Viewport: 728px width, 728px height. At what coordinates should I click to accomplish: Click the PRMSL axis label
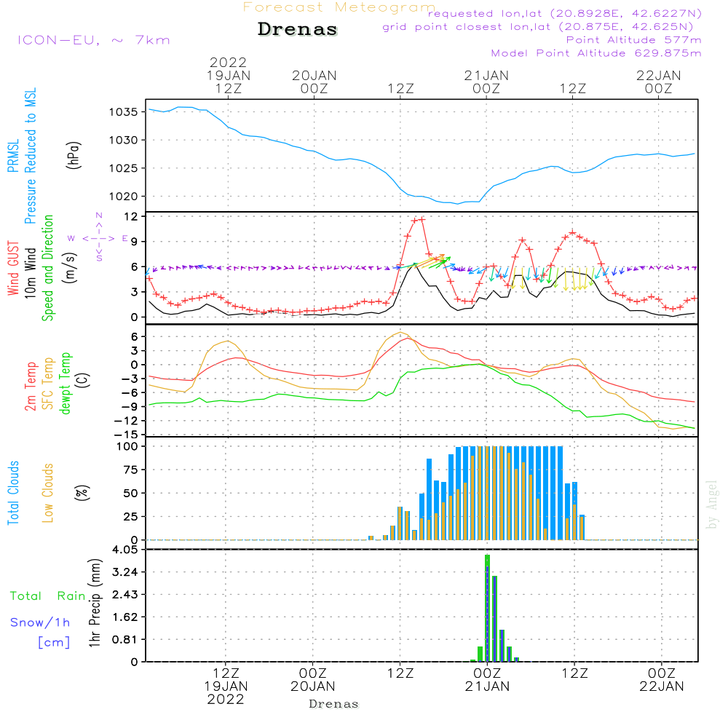click(12, 157)
